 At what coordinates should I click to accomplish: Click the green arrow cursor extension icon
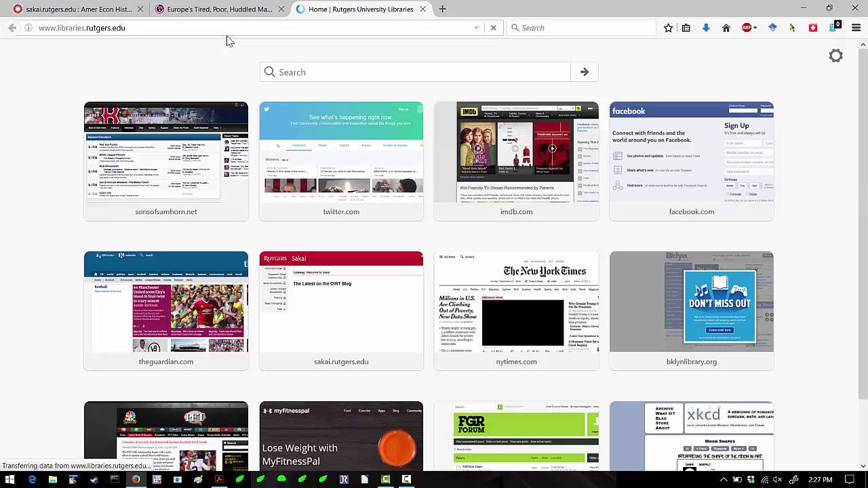pyautogui.click(x=792, y=28)
